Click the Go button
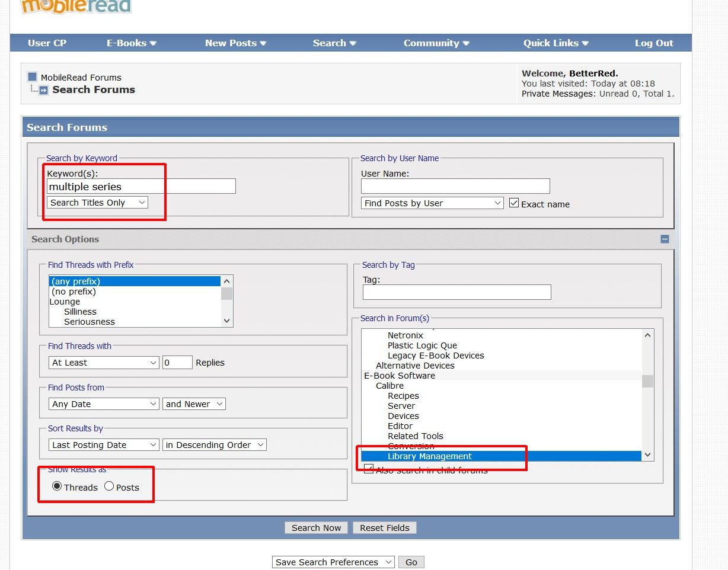The height and width of the screenshot is (570, 728). pyautogui.click(x=411, y=562)
